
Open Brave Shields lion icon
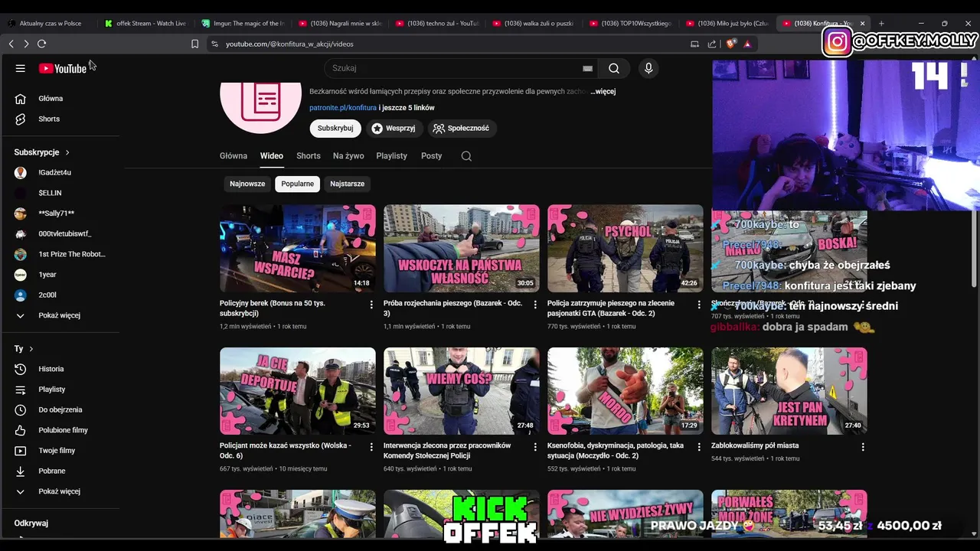coord(730,44)
